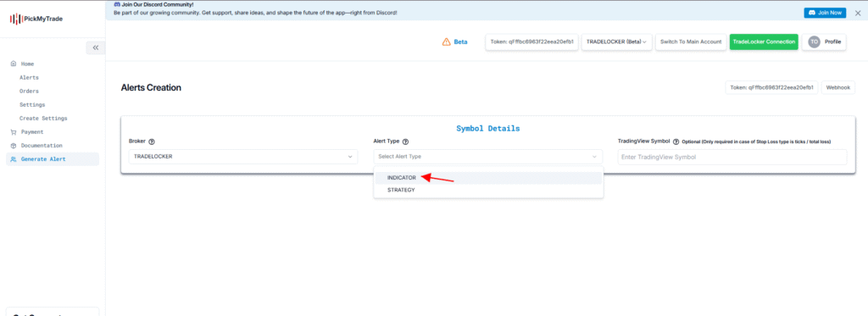Click the Join Our Discord Community text

click(x=157, y=4)
